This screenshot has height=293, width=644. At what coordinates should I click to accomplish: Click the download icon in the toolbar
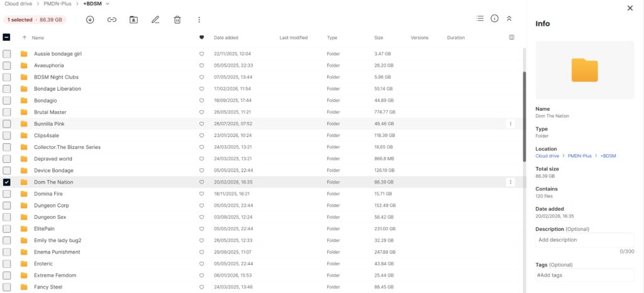pos(90,19)
